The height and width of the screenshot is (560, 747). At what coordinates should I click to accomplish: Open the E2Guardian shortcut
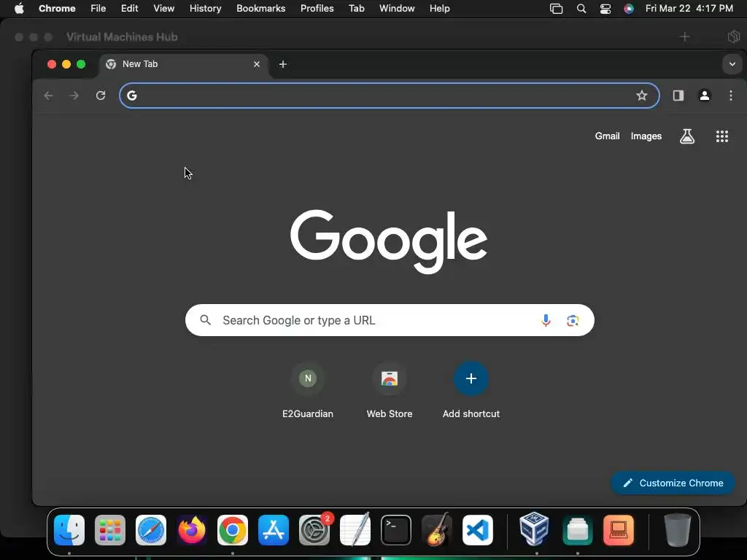[x=308, y=391]
